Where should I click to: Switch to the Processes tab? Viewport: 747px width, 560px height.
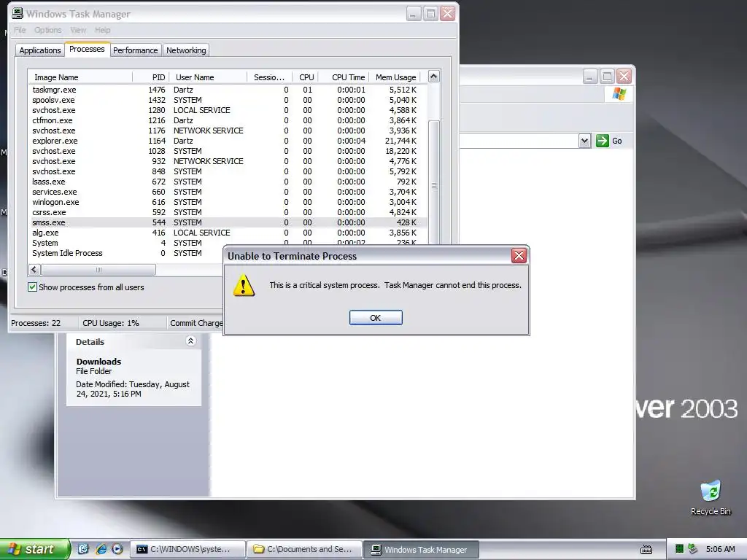[87, 49]
